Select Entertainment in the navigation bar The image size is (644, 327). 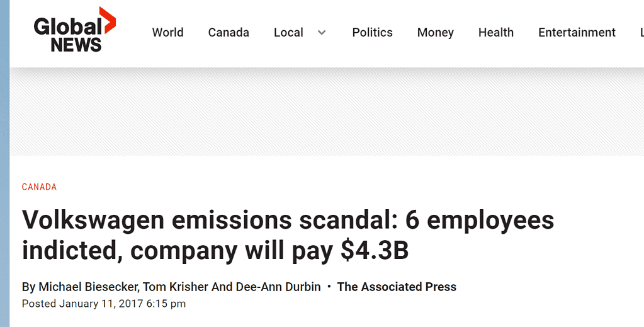point(577,33)
